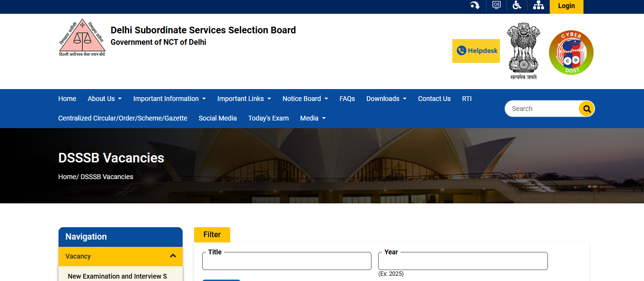644x281 pixels.
Task: Collapse the Vacancy section in Navigation
Action: 173,256
